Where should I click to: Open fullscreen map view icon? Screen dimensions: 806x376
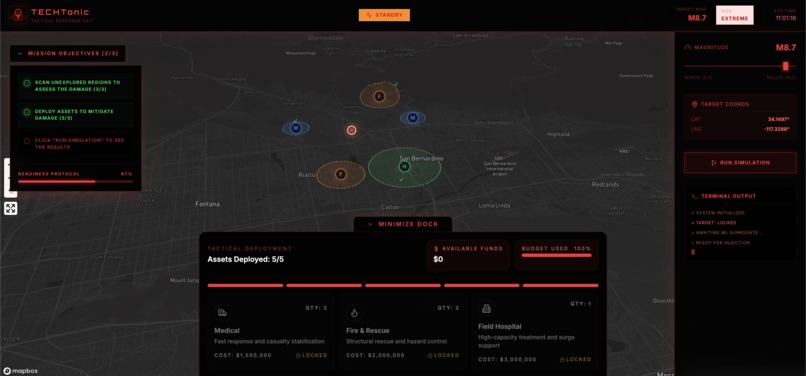point(11,208)
